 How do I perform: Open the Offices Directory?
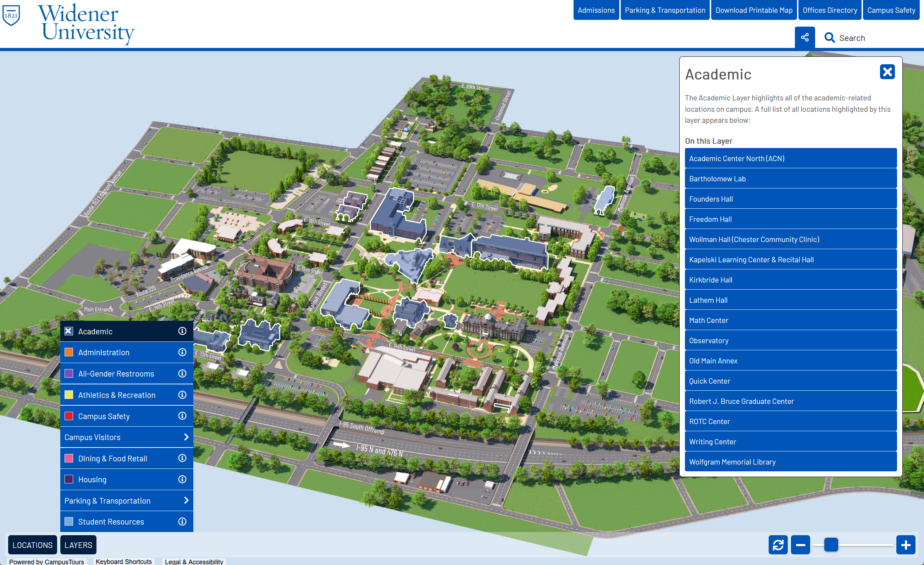coord(830,10)
